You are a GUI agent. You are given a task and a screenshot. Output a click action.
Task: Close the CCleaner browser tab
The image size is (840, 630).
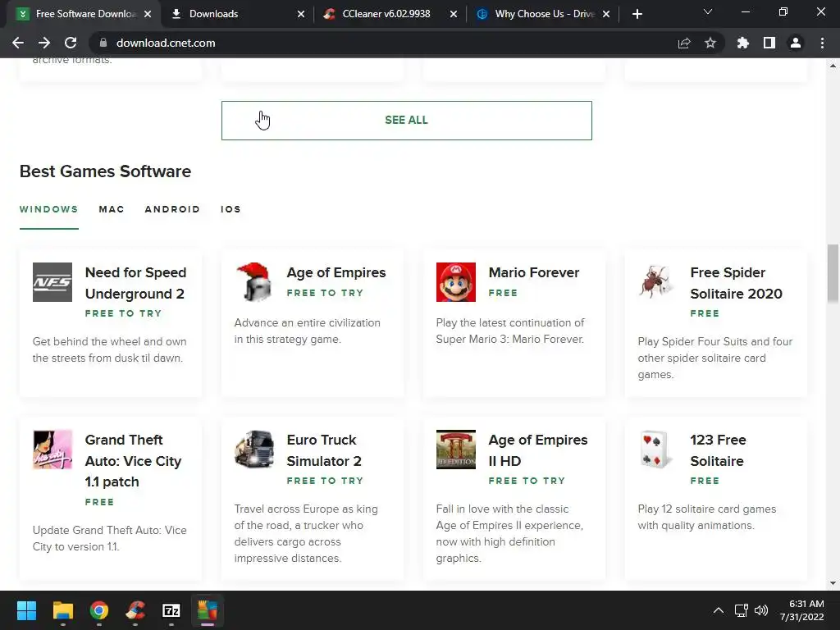point(454,14)
